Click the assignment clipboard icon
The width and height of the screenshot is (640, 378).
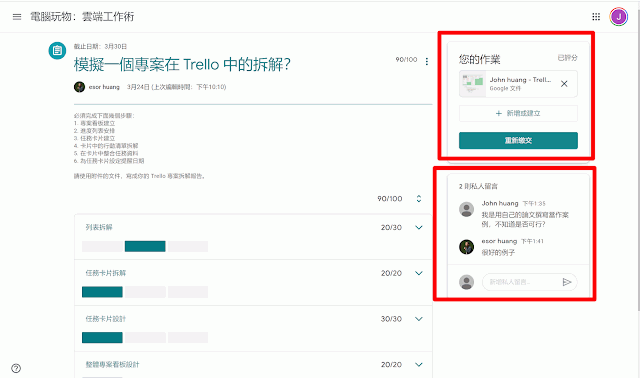point(57,51)
